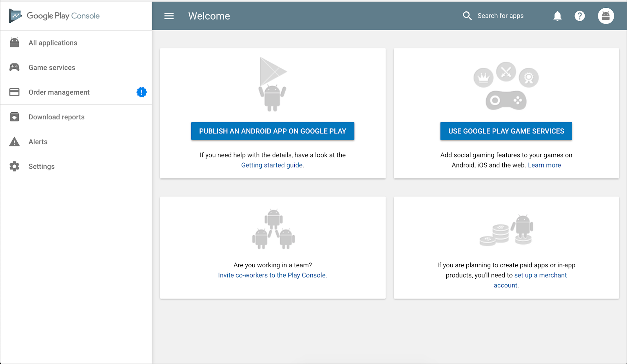Open All applications in sidebar

coord(76,43)
